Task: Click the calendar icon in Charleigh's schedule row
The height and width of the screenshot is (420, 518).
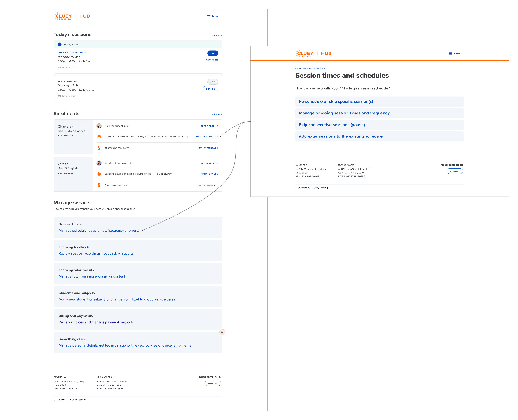Action: [99, 137]
